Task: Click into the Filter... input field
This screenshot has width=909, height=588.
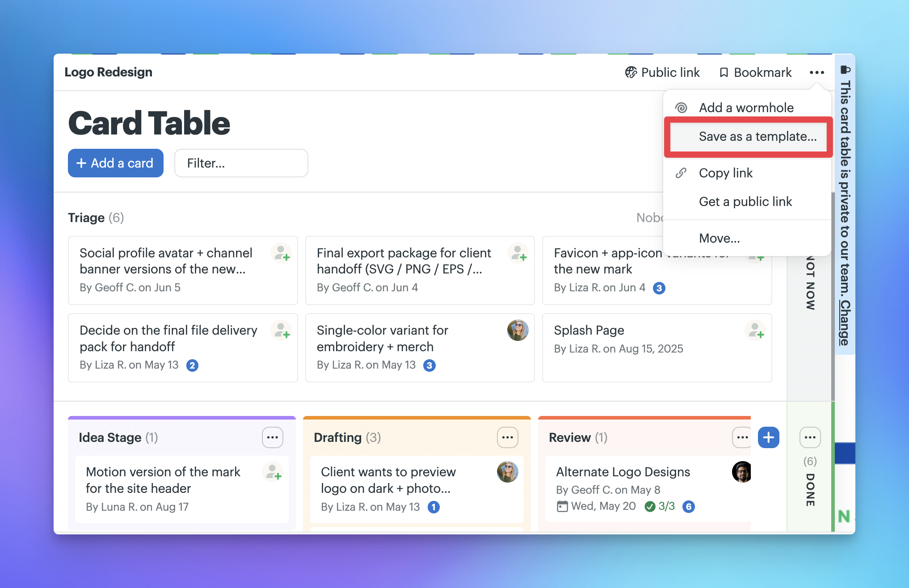Action: point(241,163)
